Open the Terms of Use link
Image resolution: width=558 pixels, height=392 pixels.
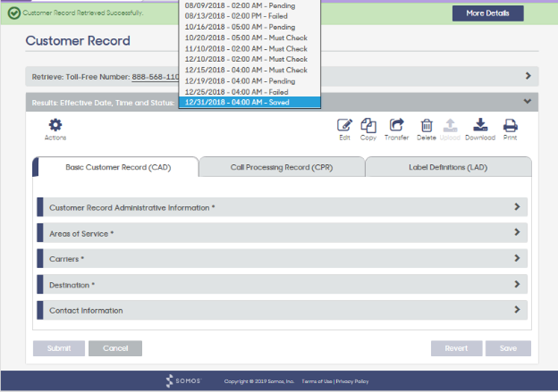click(x=317, y=381)
